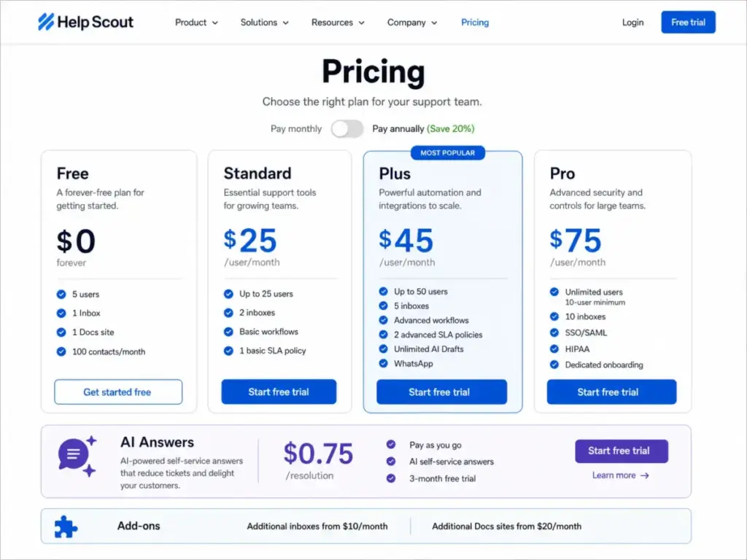Click checkmark next to Up to 25 users

point(228,294)
